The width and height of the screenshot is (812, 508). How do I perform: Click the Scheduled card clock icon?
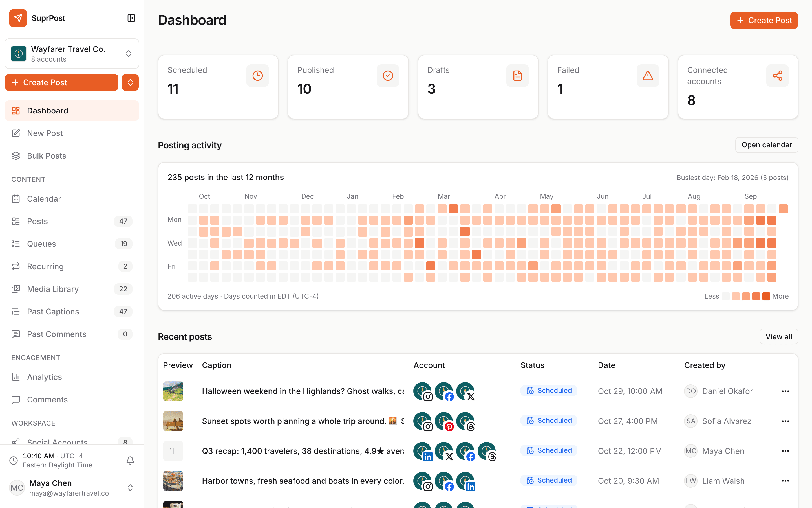pos(258,76)
